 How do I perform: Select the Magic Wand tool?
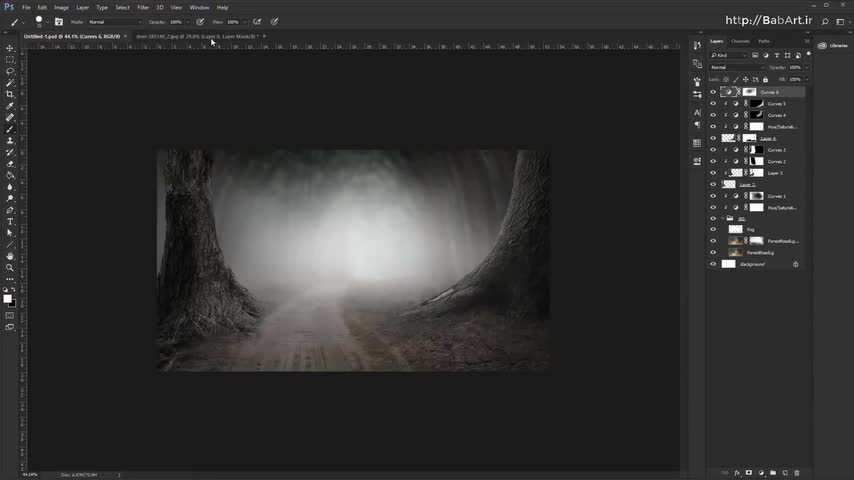(x=10, y=83)
